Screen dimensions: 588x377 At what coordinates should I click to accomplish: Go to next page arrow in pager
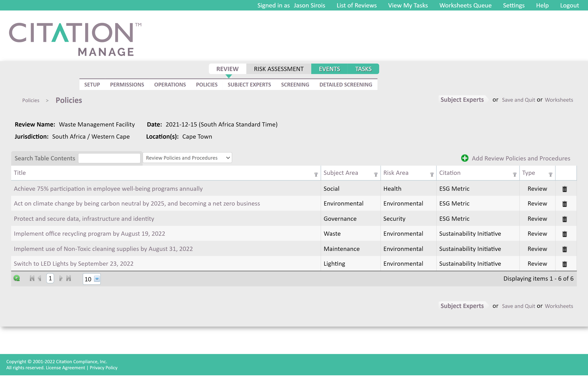61,278
